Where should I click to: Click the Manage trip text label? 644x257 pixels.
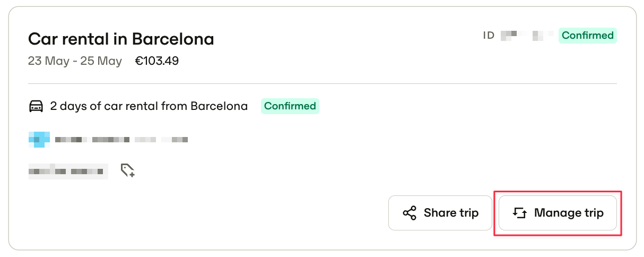pos(569,213)
